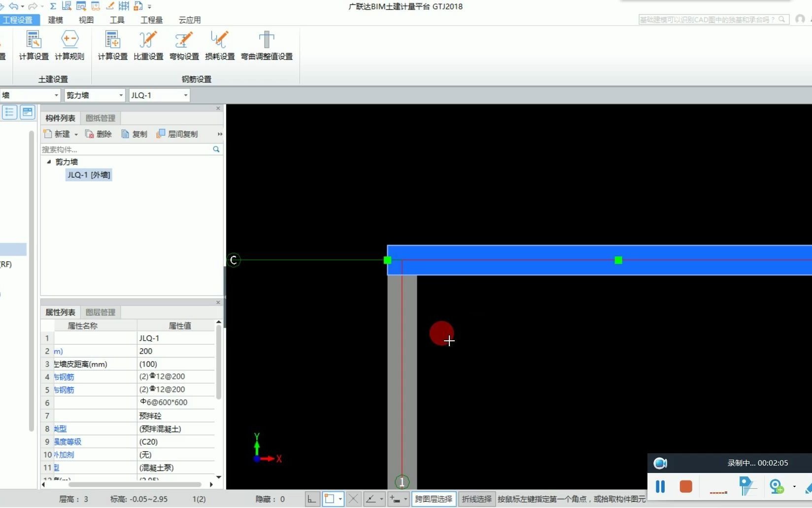Open the webcam dropdown arrow in recorder
The height and width of the screenshot is (508, 812).
(x=794, y=487)
